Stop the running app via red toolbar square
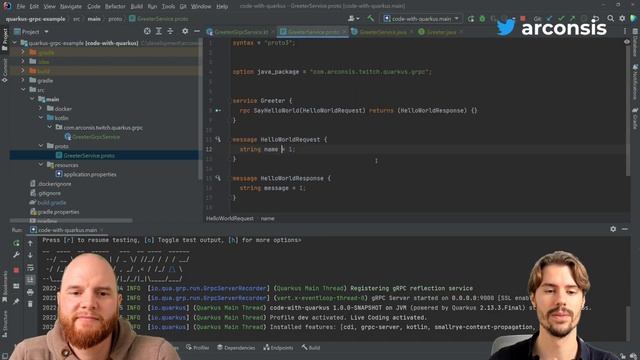The height and width of the screenshot is (360, 640). [x=522, y=19]
